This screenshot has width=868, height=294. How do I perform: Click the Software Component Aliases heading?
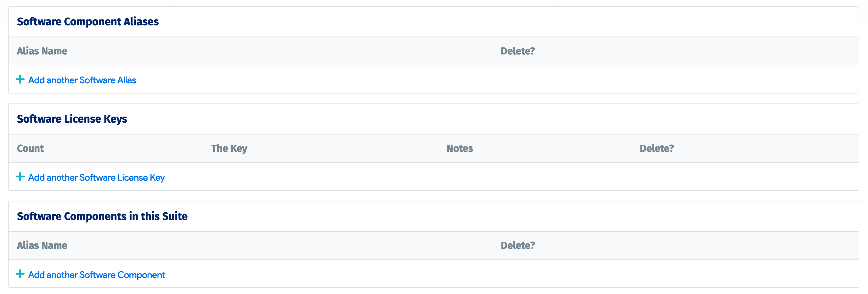coord(88,21)
